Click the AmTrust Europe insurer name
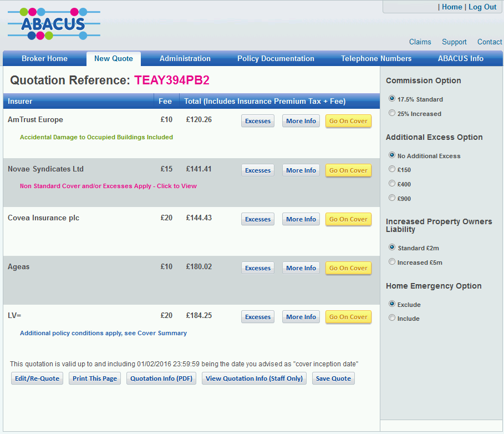The width and height of the screenshot is (504, 434). click(35, 120)
